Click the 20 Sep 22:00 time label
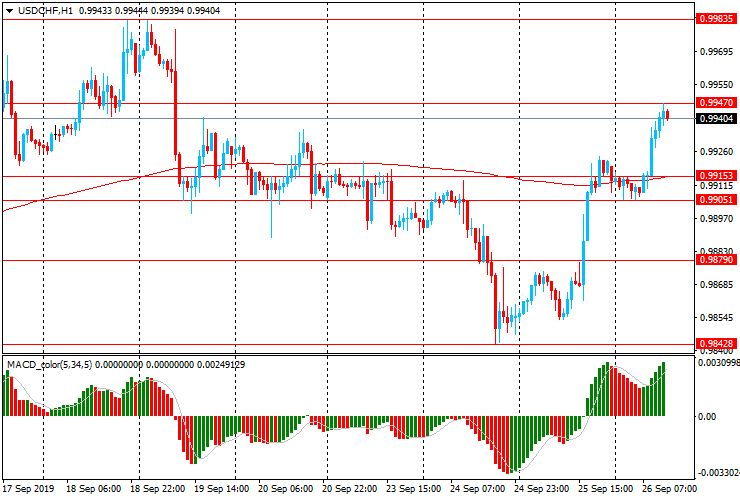Viewport: 740px width, 500px height. coord(350,488)
